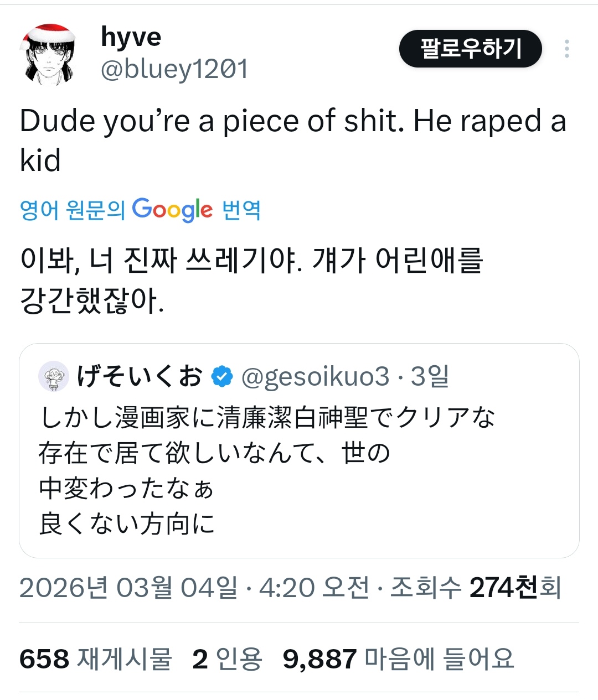Open the three-dot more options menu
This screenshot has width=598, height=700.
tap(566, 49)
